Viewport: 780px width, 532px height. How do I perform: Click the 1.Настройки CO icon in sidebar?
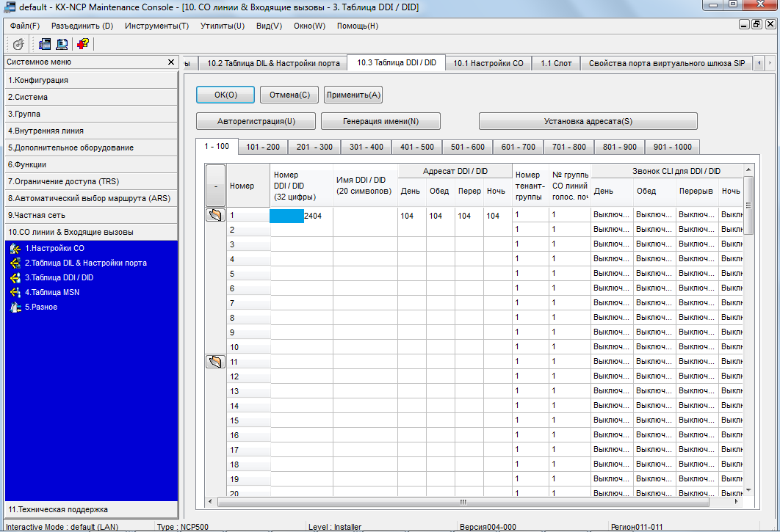point(15,249)
